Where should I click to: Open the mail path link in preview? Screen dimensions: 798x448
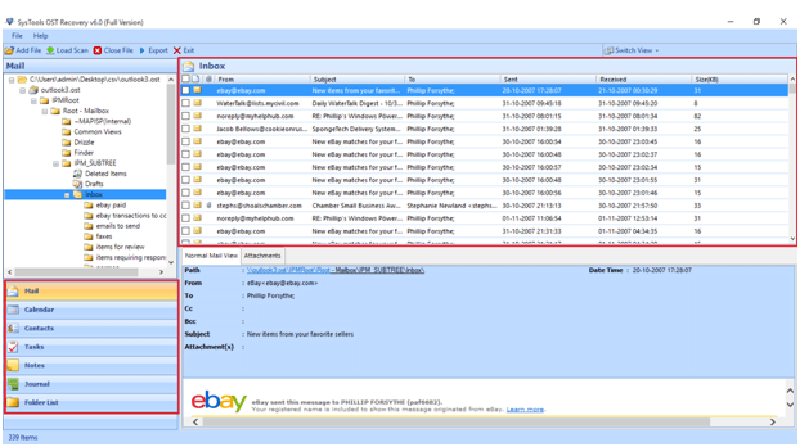click(x=335, y=270)
